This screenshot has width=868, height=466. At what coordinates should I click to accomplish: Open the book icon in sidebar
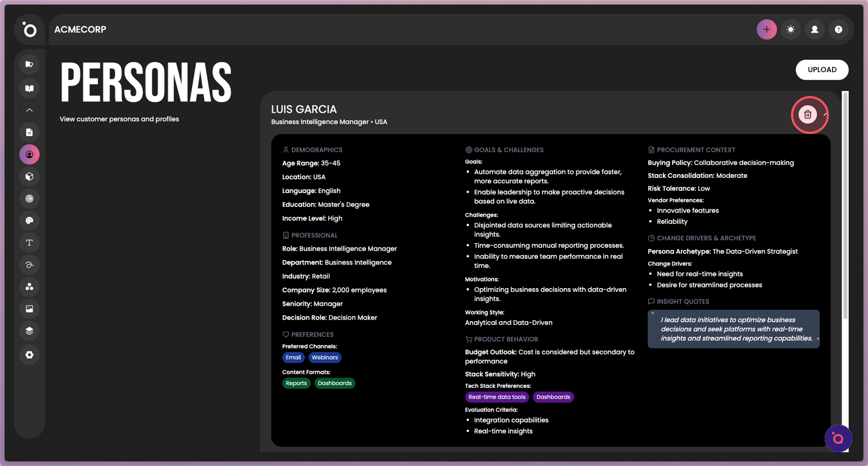(x=29, y=88)
